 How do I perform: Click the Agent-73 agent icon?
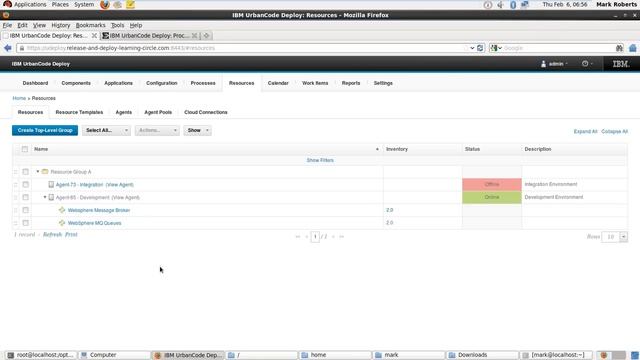51,184
